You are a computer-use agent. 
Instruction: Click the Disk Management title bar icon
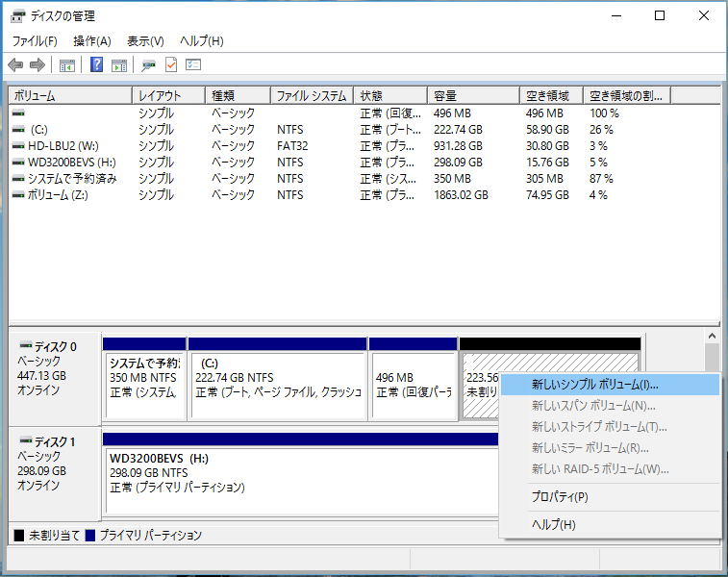17,16
